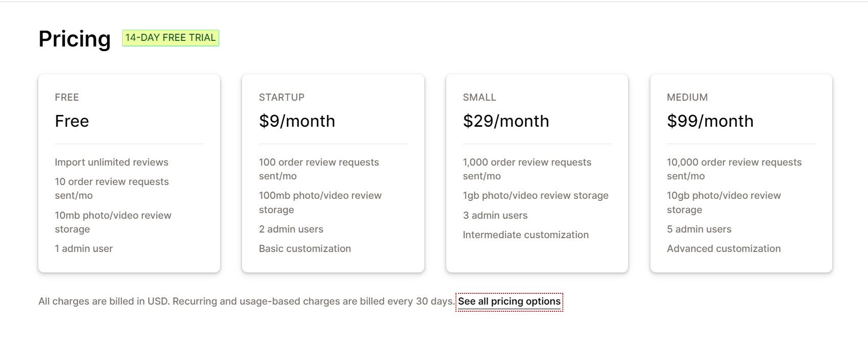Screen dimensions: 868x347
Task: Click the Free price heading
Action: 72,121
